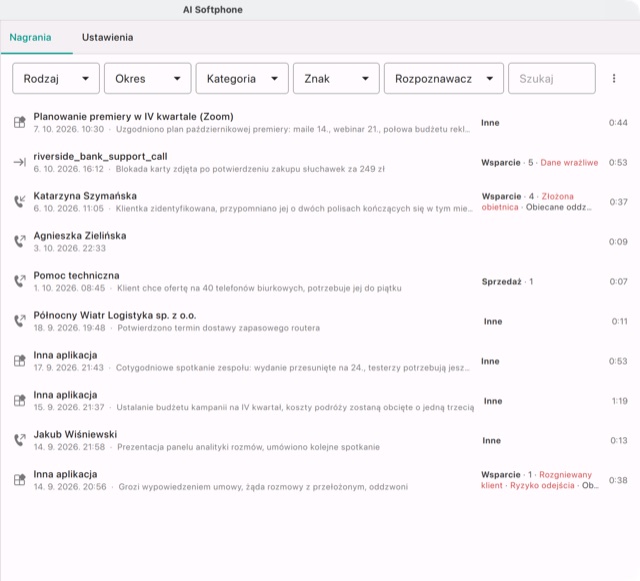The width and height of the screenshot is (640, 581).
Task: Open recording Planowanie premiery w IV kwartale (Zoom)
Action: 133,117
